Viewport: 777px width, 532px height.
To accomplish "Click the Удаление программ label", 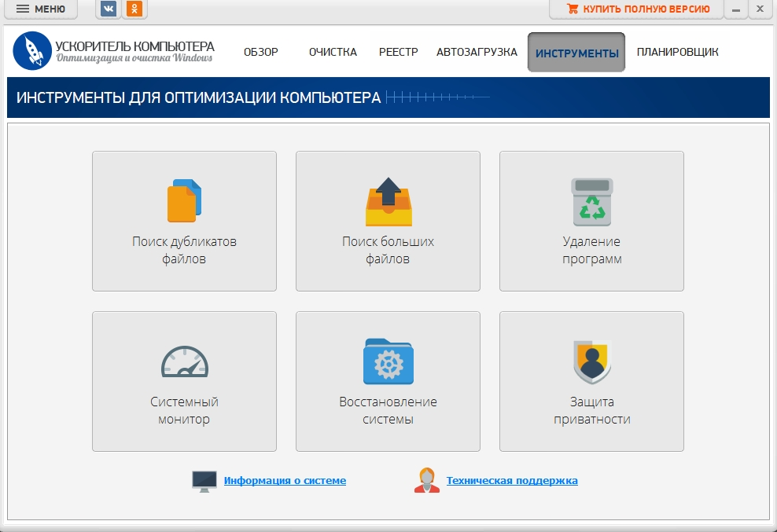I will coord(591,250).
